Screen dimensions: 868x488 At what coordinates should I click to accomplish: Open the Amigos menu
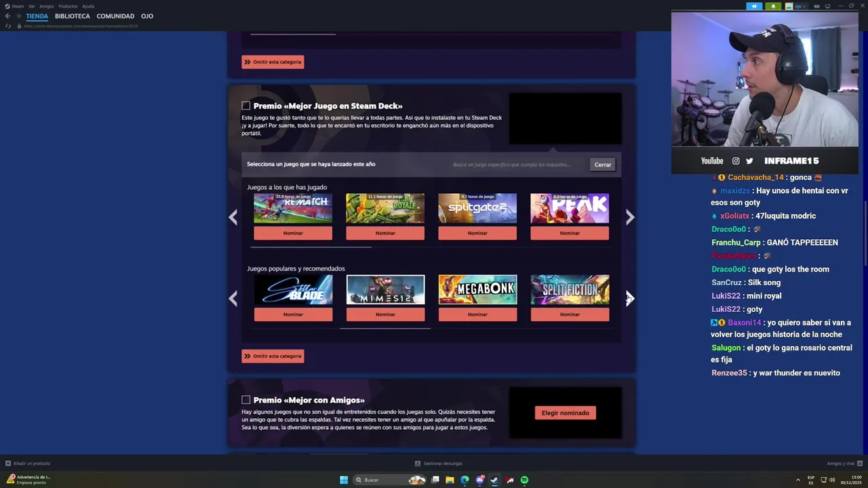click(46, 6)
